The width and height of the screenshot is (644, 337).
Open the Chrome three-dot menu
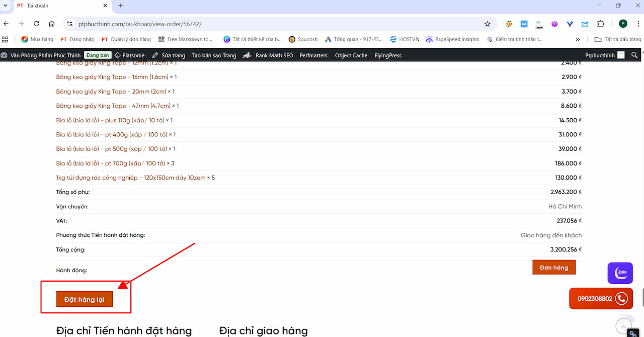(637, 24)
